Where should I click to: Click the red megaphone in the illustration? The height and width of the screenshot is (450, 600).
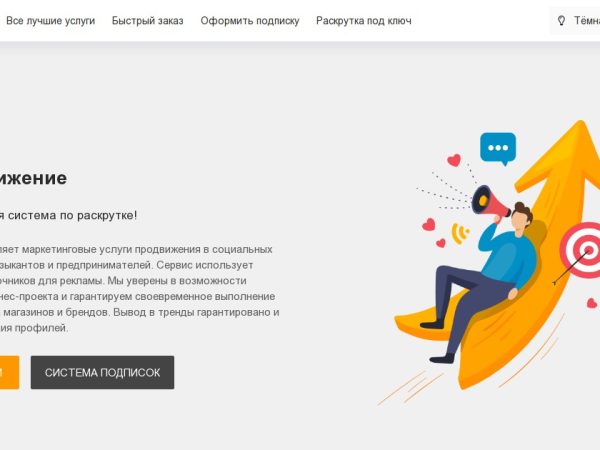pos(489,202)
